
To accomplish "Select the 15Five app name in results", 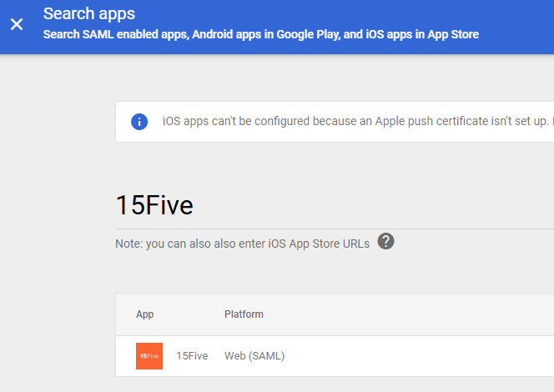I will click(192, 356).
